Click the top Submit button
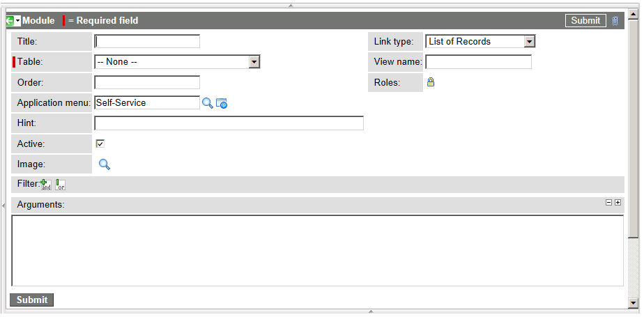 coord(585,21)
